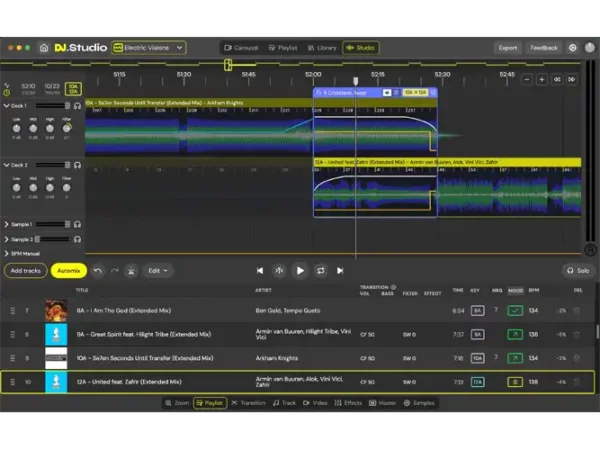Switch to Playlist view in top bar

[283, 48]
